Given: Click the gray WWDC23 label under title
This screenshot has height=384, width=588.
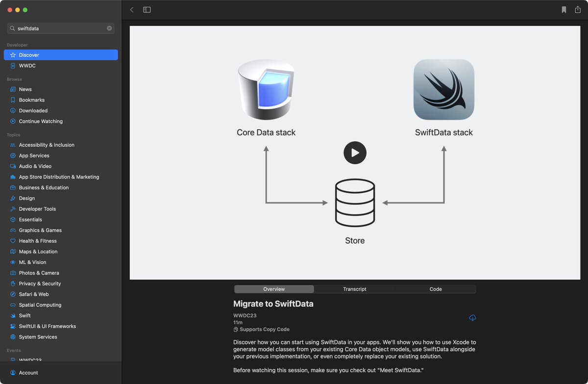Looking at the screenshot, I should point(245,316).
